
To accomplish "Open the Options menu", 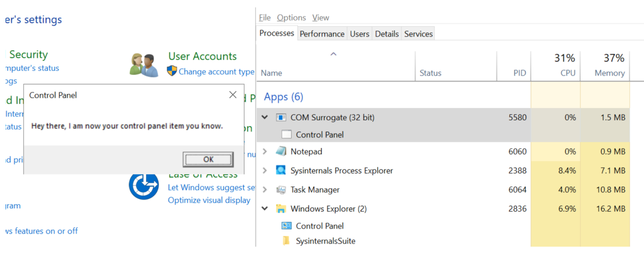I will pos(291,18).
